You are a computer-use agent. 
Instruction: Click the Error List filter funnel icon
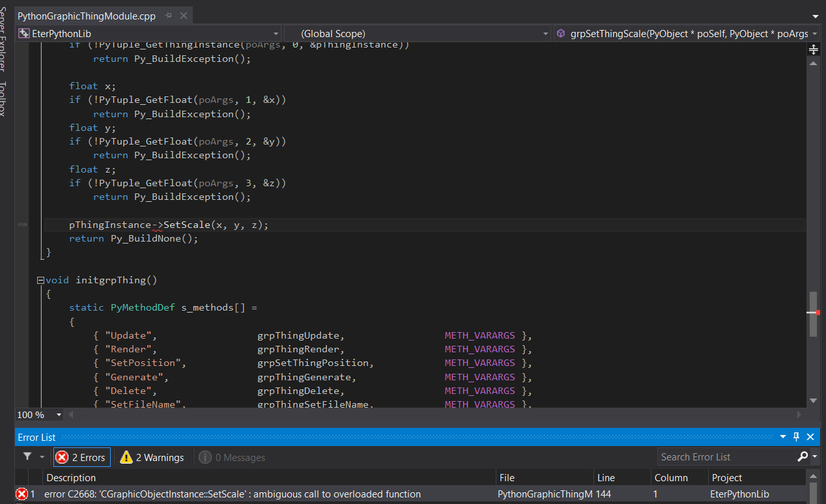coord(27,457)
